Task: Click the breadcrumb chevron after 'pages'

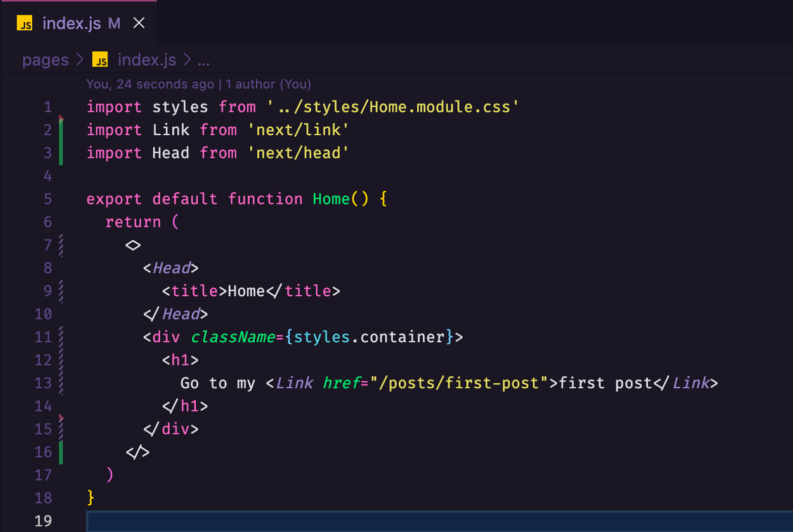Action: 80,60
